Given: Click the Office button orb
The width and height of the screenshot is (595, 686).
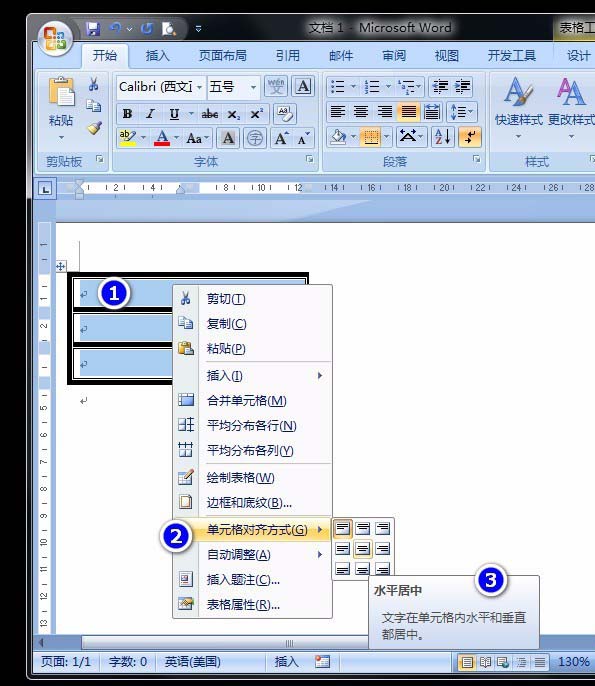Looking at the screenshot, I should pos(56,40).
